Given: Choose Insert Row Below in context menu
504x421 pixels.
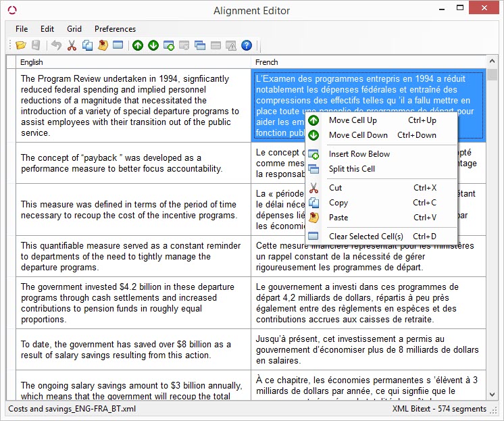Looking at the screenshot, I should pos(381,154).
